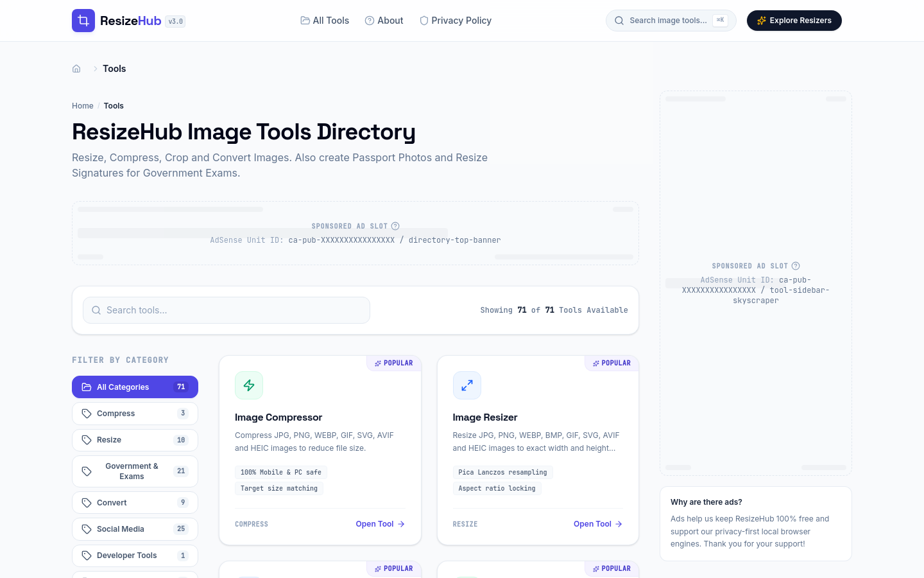
Task: Click the tag icon on Developer Tools category
Action: tap(87, 556)
